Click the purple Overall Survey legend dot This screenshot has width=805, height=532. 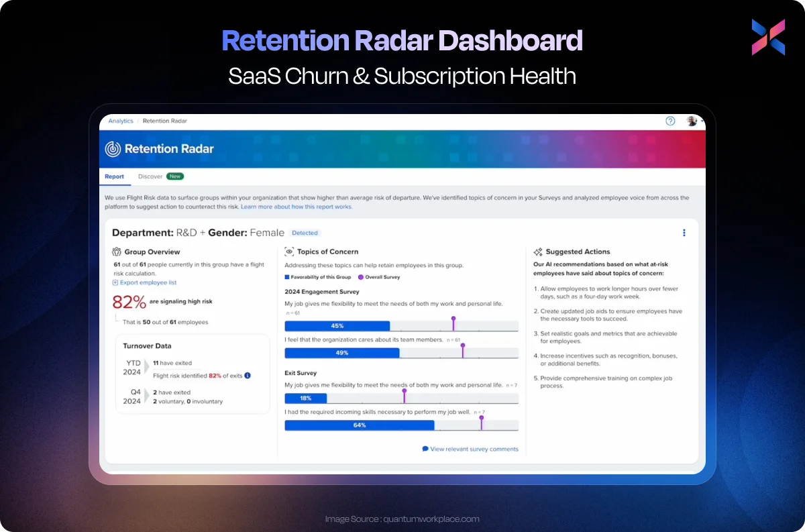point(360,276)
